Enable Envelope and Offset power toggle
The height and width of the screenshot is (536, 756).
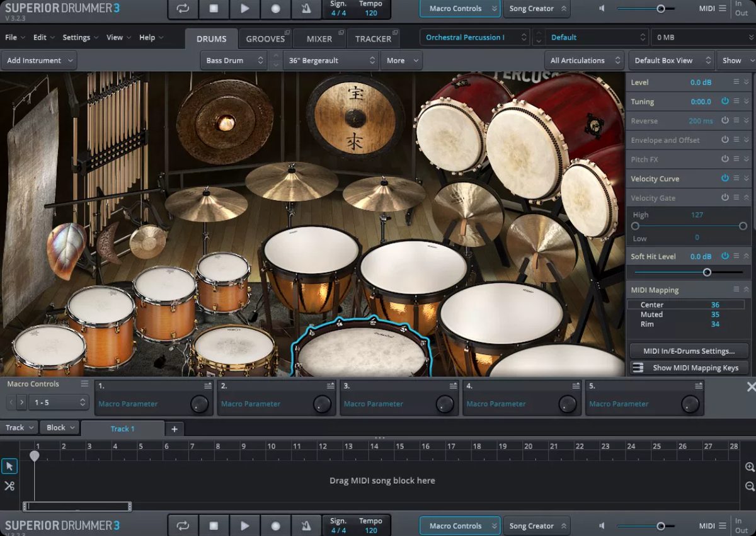click(x=724, y=140)
